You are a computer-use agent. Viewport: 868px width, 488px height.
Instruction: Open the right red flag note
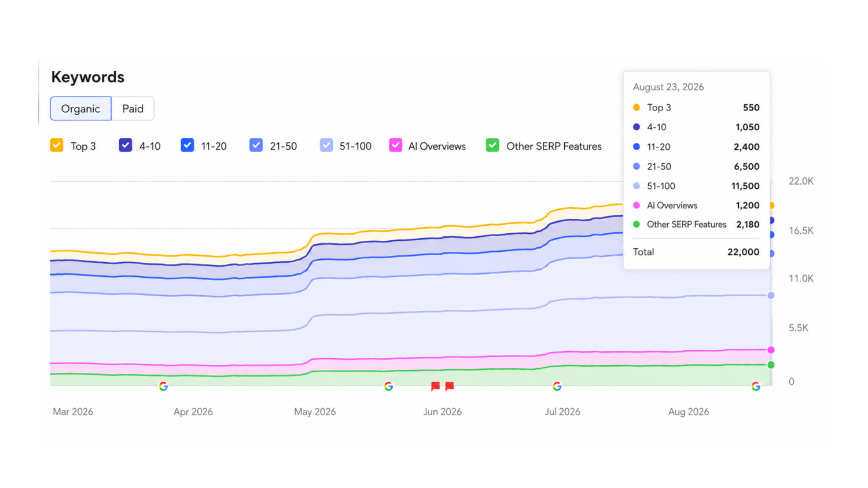click(x=450, y=386)
